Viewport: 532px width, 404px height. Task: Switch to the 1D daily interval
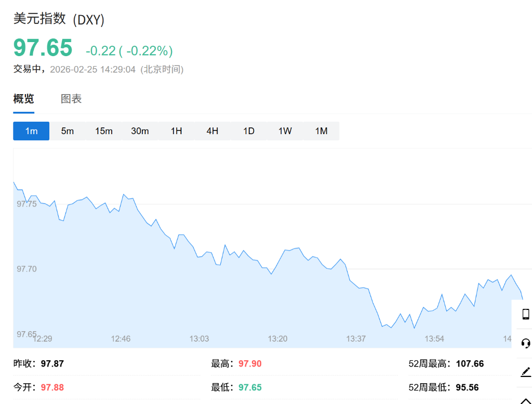[249, 131]
